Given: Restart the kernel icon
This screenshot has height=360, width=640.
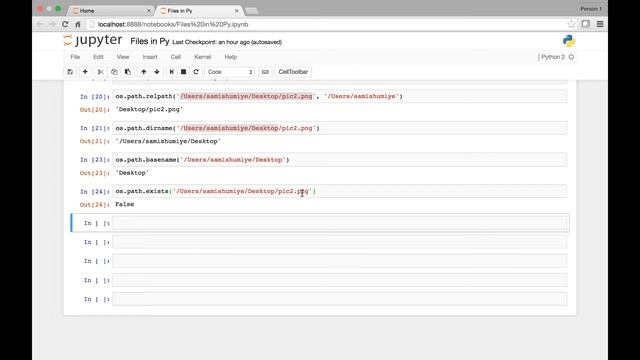Looking at the screenshot, I should pos(196,72).
